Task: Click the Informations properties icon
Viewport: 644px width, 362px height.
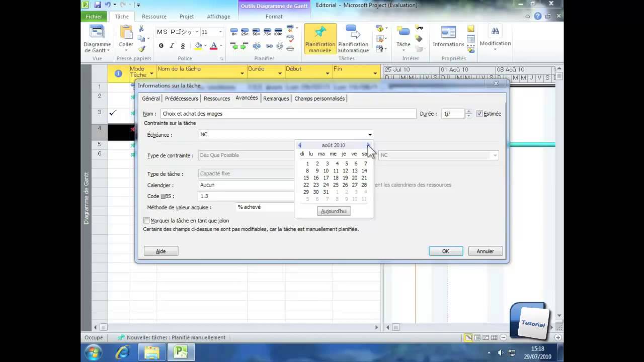Action: pyautogui.click(x=448, y=32)
